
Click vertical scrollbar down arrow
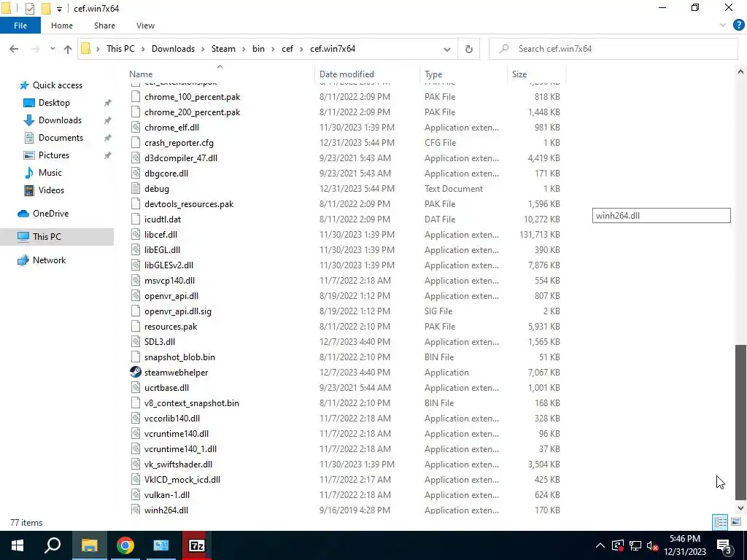click(x=740, y=508)
